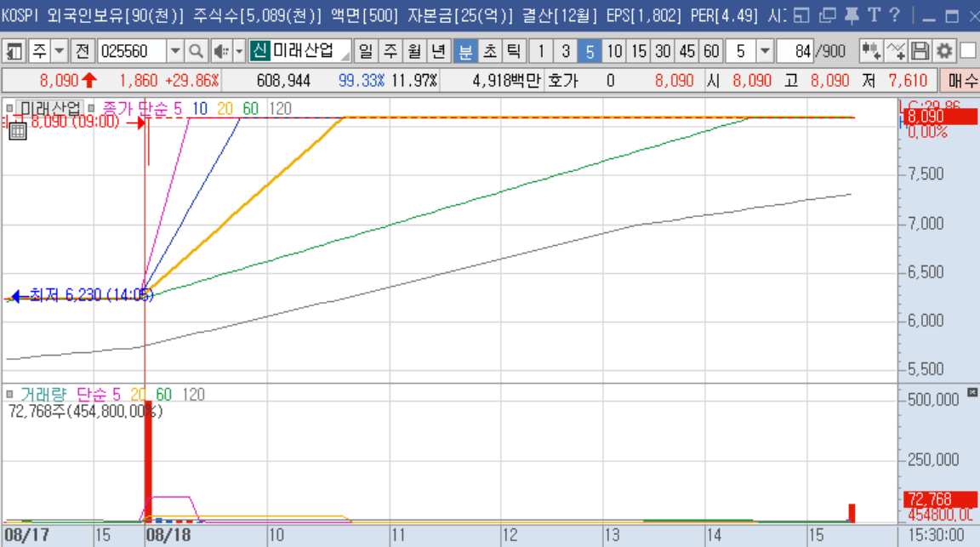
Task: Click the green 신 badge icon
Action: pyautogui.click(x=259, y=51)
